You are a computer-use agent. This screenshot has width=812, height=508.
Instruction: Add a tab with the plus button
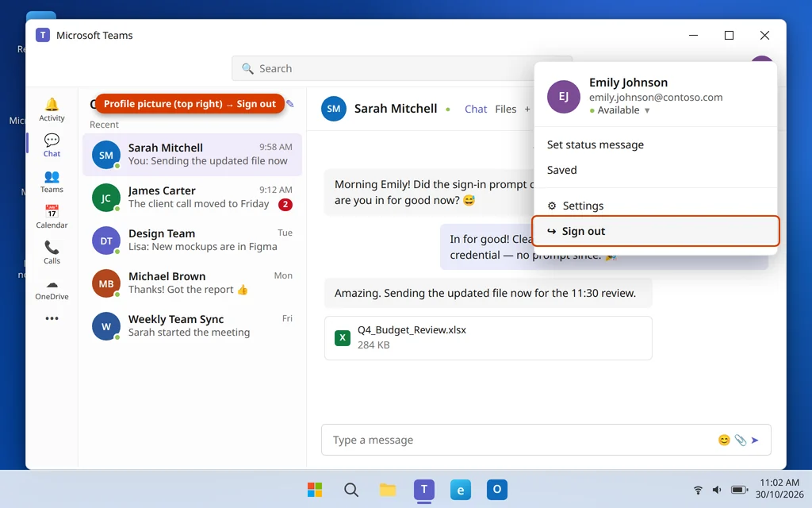coord(527,109)
